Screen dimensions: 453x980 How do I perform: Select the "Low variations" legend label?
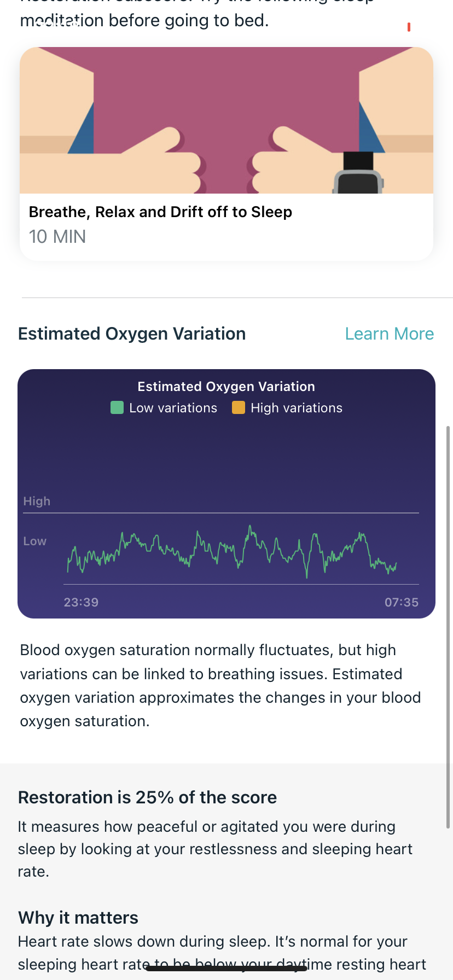pyautogui.click(x=173, y=408)
